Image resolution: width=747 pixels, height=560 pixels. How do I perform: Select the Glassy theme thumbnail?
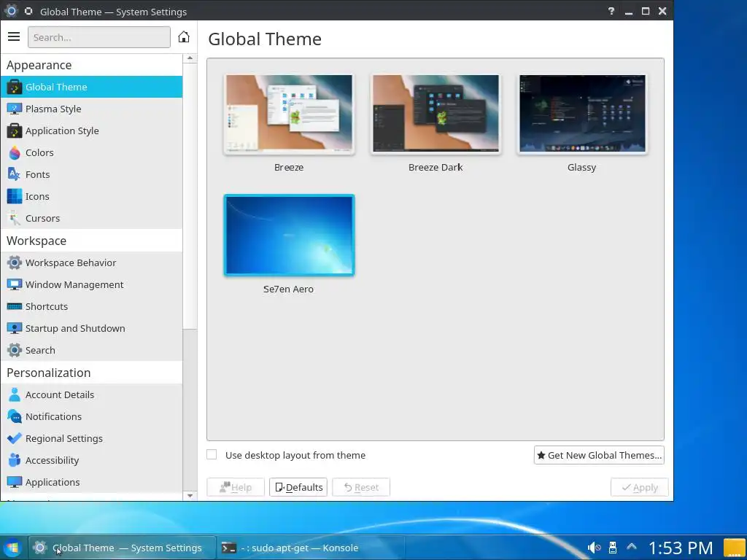tap(582, 113)
